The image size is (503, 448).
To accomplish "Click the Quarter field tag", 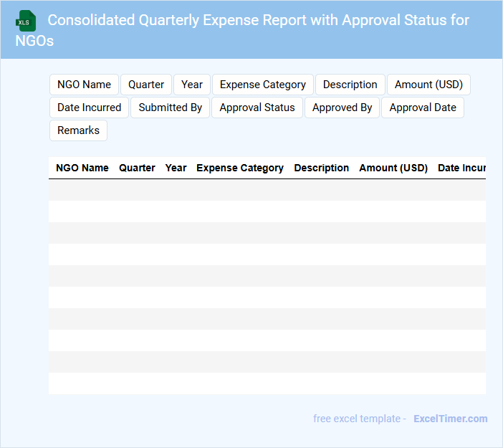I will [x=146, y=85].
